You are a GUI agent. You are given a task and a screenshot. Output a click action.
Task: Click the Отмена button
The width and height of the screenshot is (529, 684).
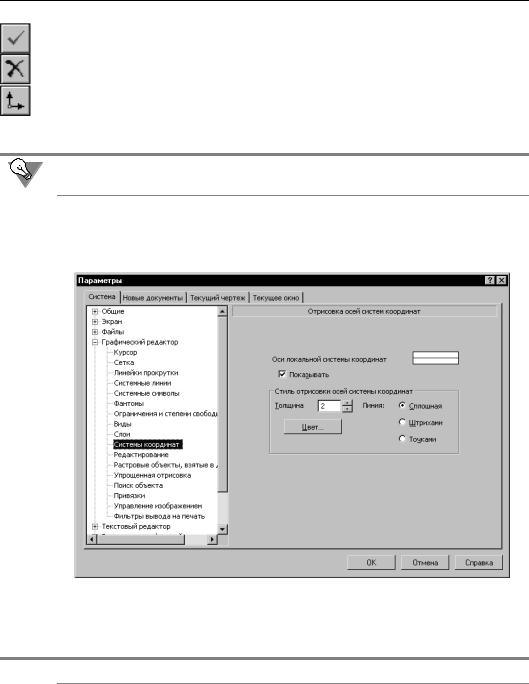point(425,562)
